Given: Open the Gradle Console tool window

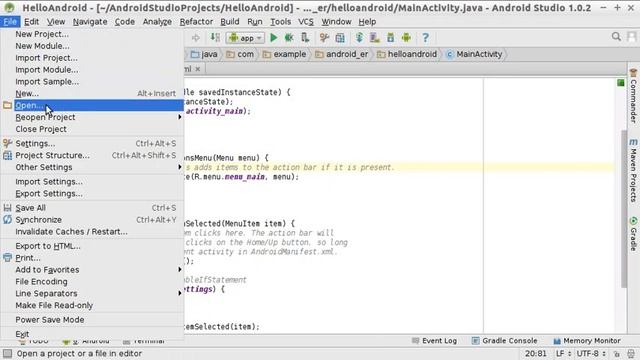Looking at the screenshot, I should 504,341.
